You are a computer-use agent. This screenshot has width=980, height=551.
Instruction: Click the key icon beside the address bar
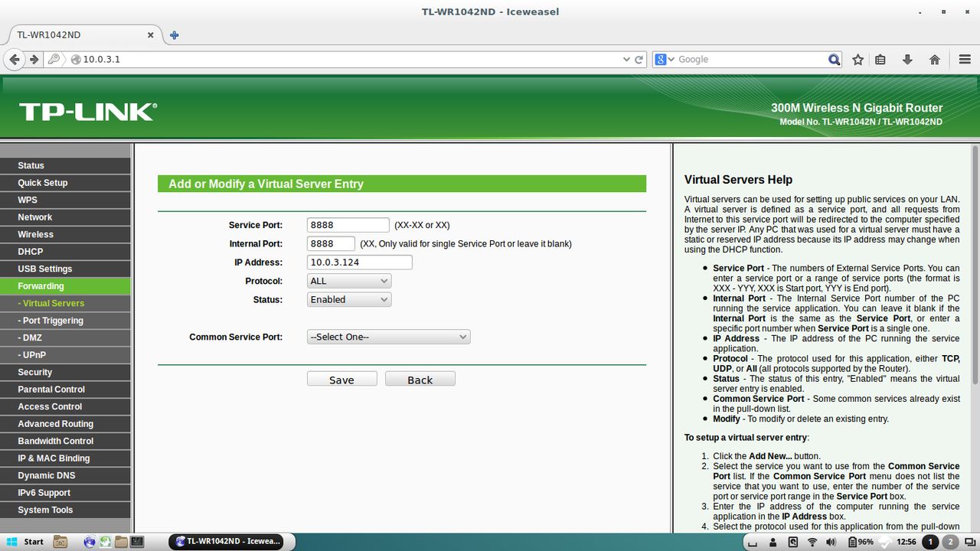[x=54, y=59]
